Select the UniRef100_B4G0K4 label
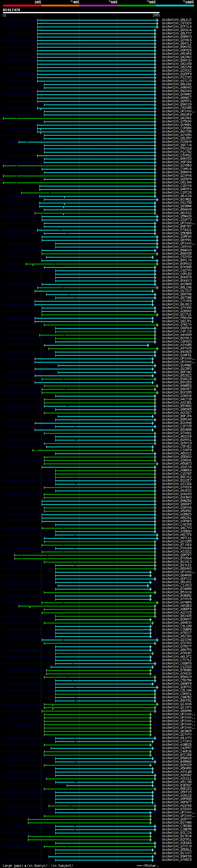Viewport: 197px width, 868px height. click(x=176, y=91)
